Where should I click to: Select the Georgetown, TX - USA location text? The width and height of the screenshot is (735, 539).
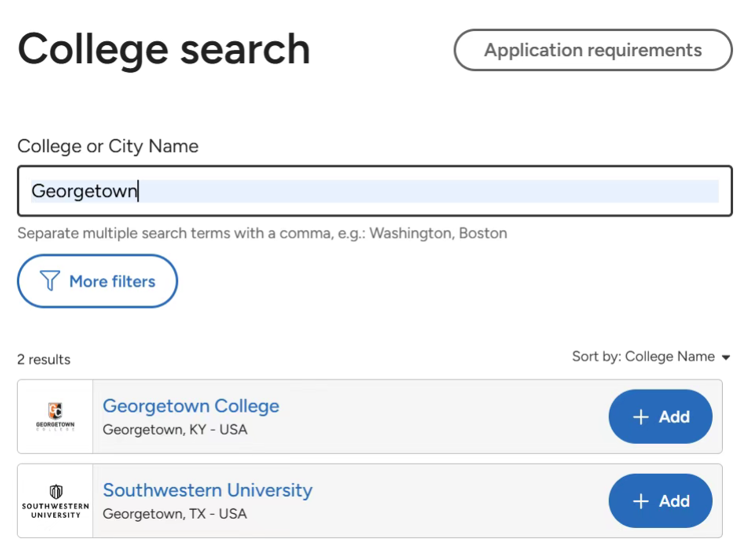[x=175, y=514]
